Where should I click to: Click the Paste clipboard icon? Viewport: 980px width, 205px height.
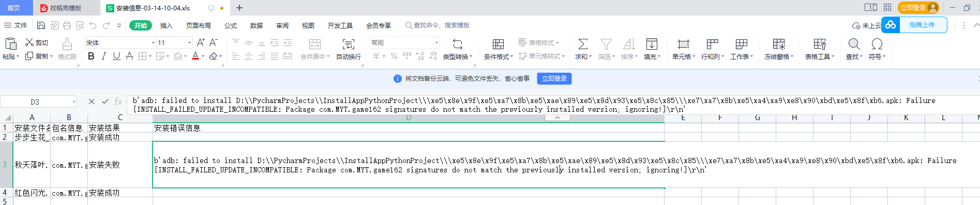click(10, 43)
